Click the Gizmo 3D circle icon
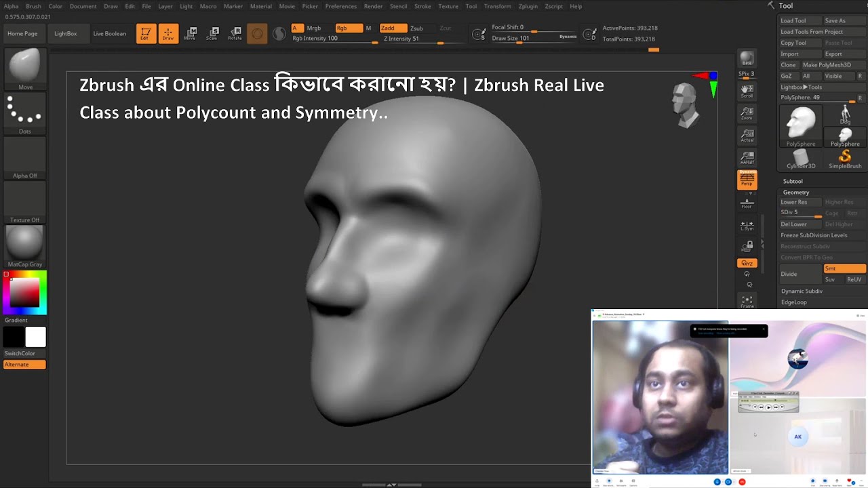 click(x=257, y=33)
